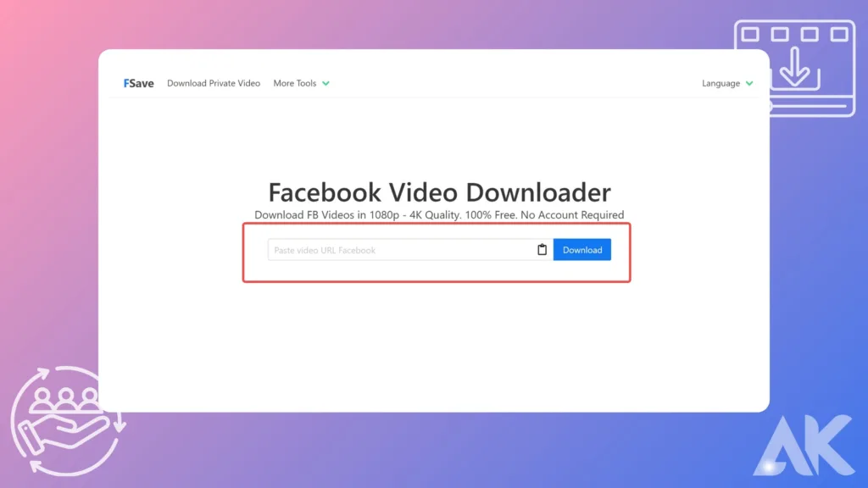Open Download Private Video page
This screenshot has width=868, height=488.
tap(214, 83)
